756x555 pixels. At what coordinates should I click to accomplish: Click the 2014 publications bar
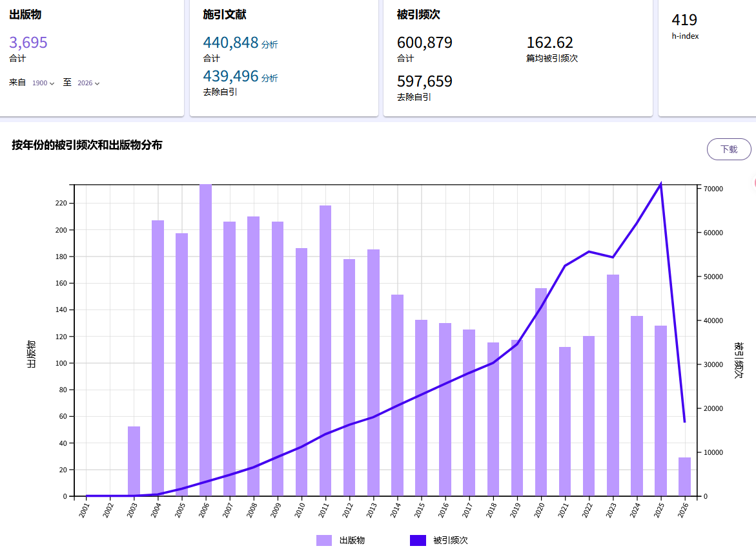click(397, 395)
